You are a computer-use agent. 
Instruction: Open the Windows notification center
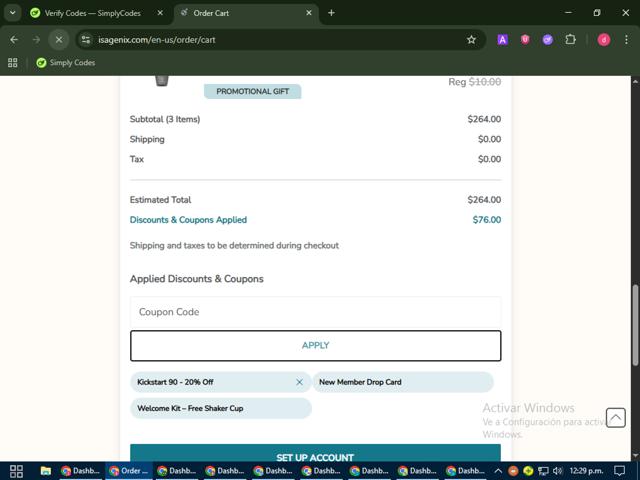(x=620, y=471)
